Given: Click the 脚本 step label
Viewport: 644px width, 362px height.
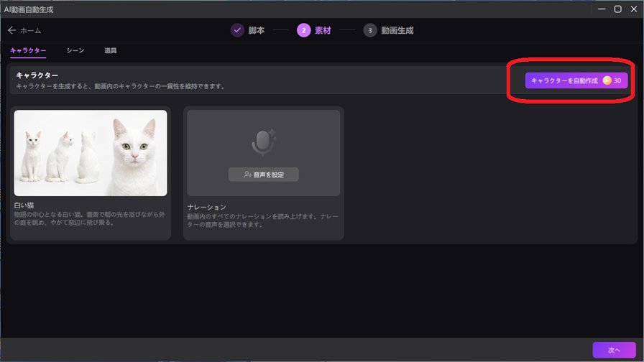Looking at the screenshot, I should pos(257,30).
